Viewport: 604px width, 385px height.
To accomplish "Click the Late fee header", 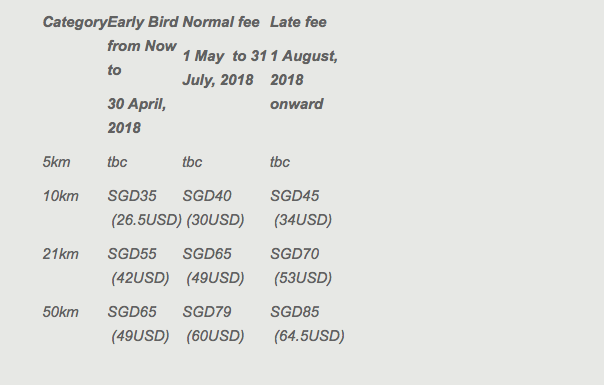I will (x=298, y=22).
